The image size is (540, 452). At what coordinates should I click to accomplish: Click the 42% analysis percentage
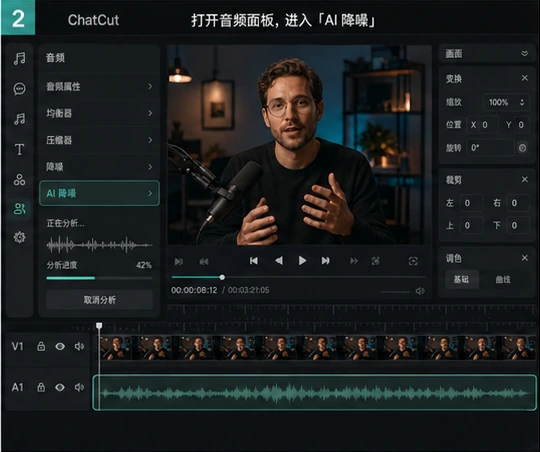144,265
